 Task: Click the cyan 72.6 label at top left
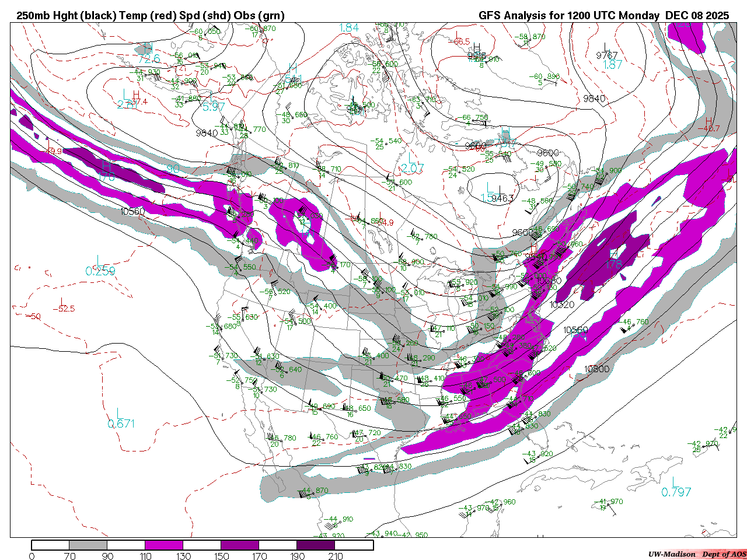(x=149, y=59)
